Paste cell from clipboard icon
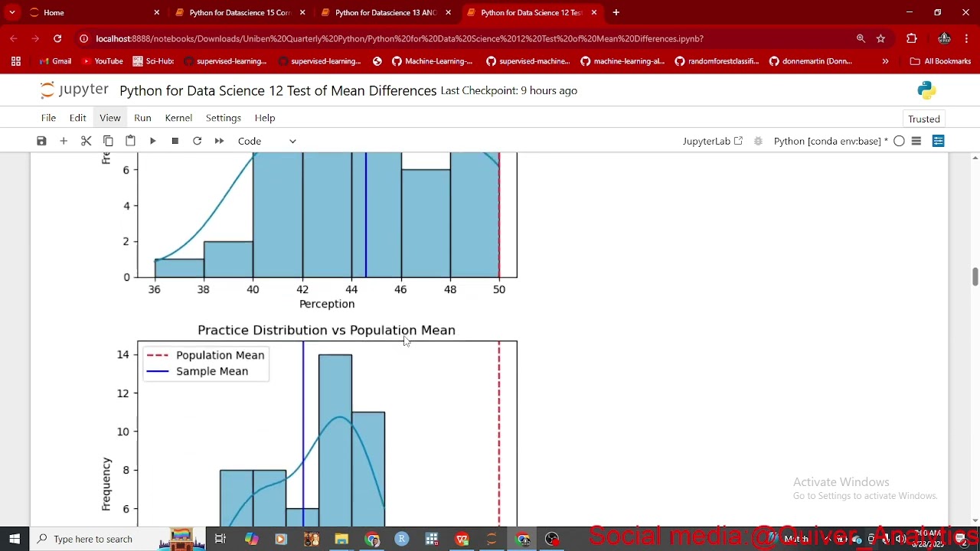The height and width of the screenshot is (551, 980). point(130,141)
